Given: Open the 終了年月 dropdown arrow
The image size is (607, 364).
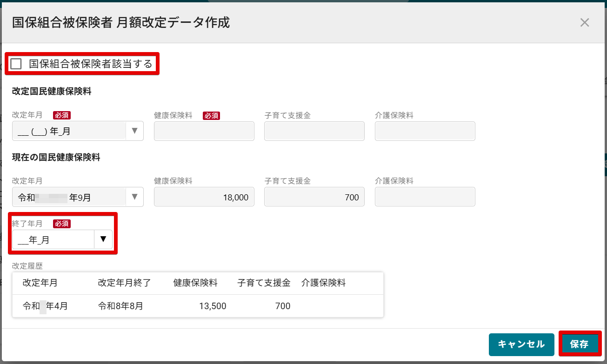Looking at the screenshot, I should point(103,240).
